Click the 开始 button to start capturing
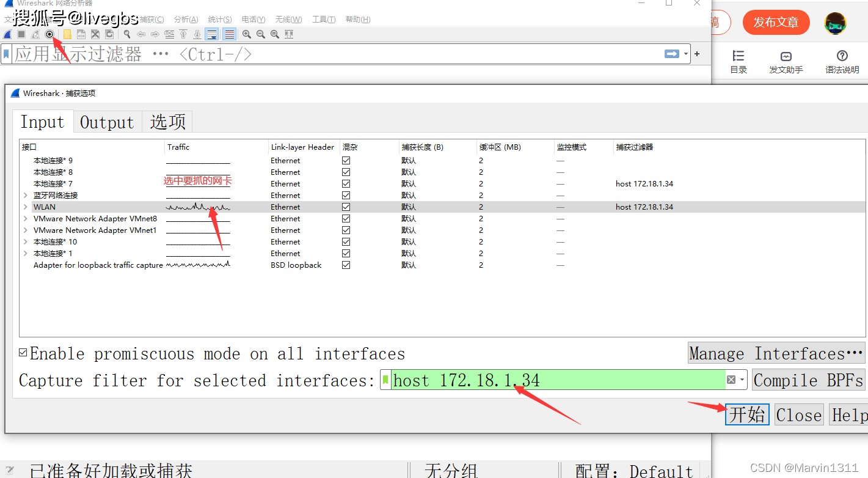The image size is (868, 478). coord(747,414)
